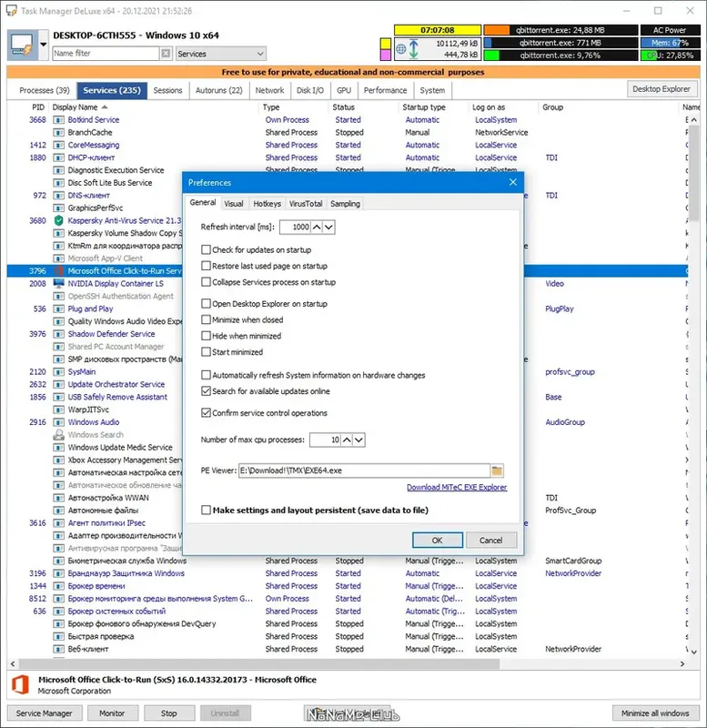
Task: Click the Microsoft Office logo in details pane
Action: point(20,685)
